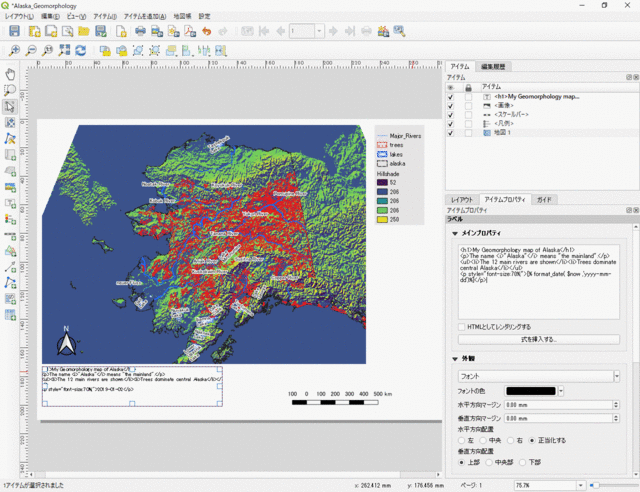Click the Zoom in magnifier icon
Image resolution: width=640 pixels, height=492 pixels.
point(14,50)
